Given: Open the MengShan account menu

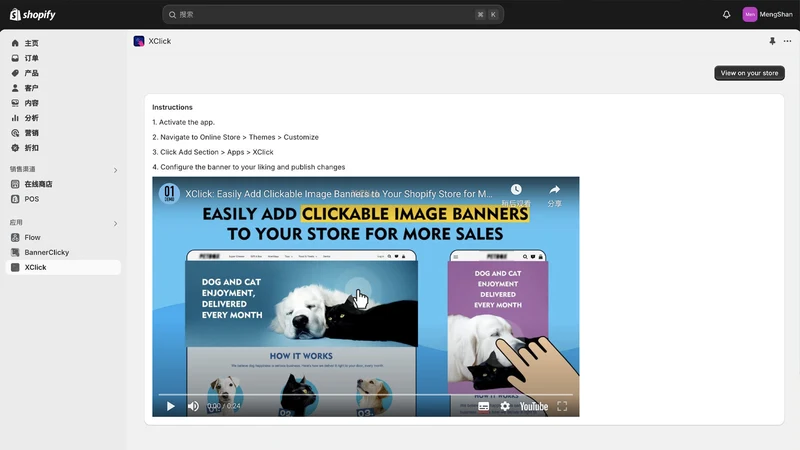Looking at the screenshot, I should (768, 14).
